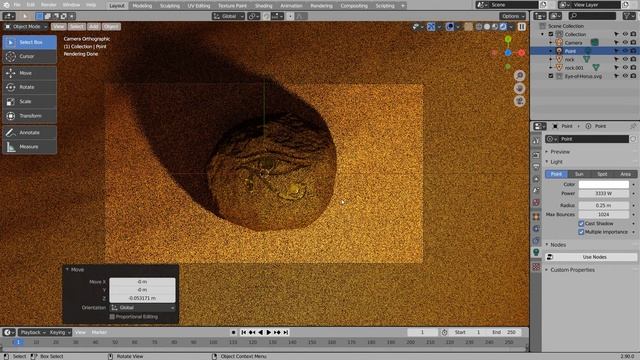Image resolution: width=640 pixels, height=360 pixels.
Task: Pause the viewport render preview
Action: 522,27
